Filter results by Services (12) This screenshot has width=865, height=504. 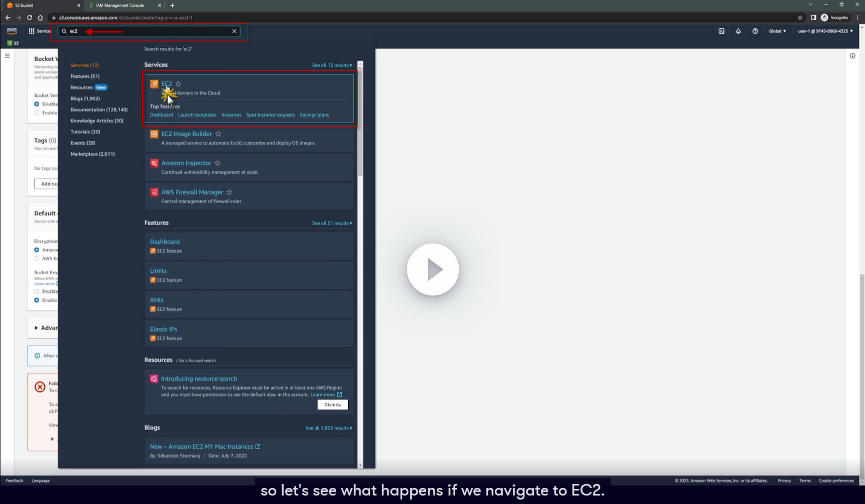(x=85, y=65)
